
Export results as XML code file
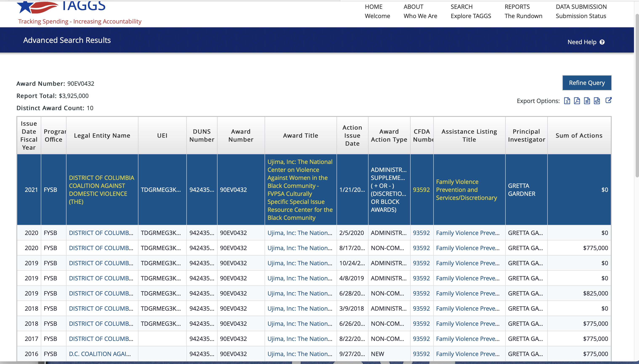(x=597, y=101)
